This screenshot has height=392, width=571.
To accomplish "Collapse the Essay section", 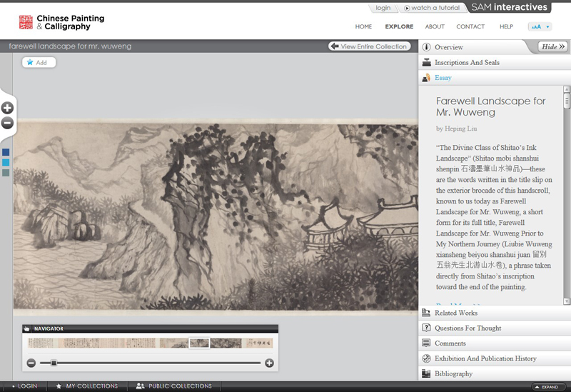I will [x=495, y=78].
